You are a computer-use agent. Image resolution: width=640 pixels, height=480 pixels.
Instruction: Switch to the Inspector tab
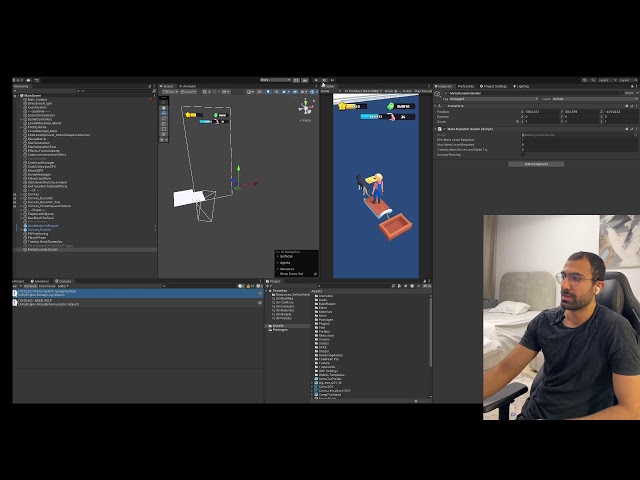click(444, 86)
